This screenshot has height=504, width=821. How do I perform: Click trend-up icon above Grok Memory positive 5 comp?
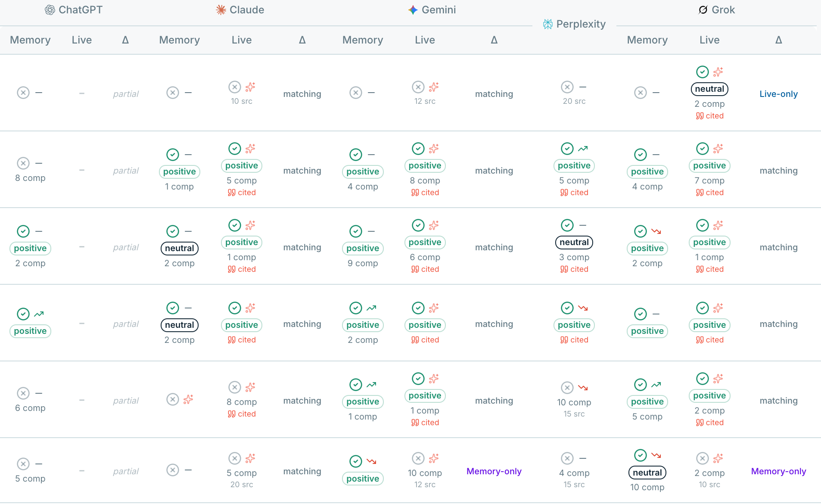point(656,385)
